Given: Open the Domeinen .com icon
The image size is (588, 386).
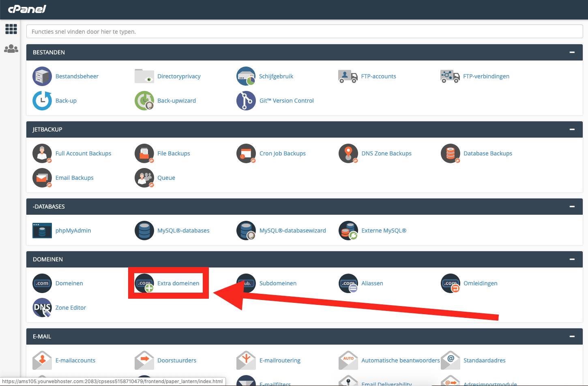Looking at the screenshot, I should click(42, 283).
